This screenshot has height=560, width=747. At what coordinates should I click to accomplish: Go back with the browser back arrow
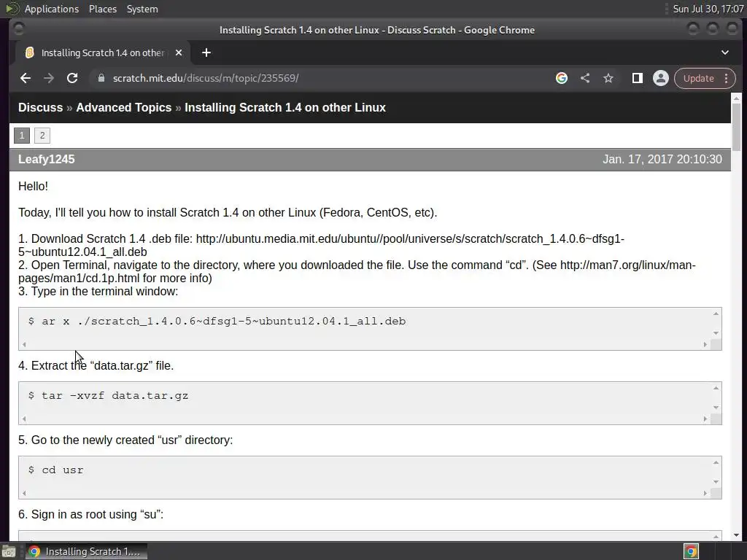(x=26, y=78)
